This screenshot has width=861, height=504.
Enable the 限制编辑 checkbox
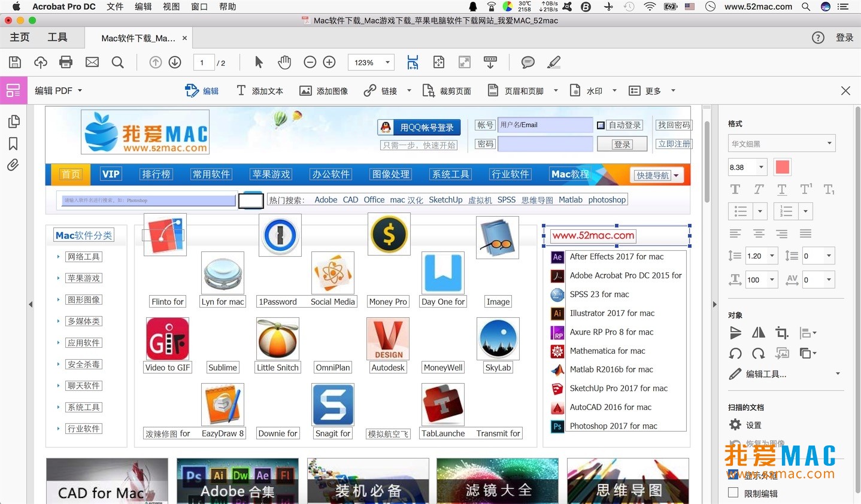(x=733, y=493)
